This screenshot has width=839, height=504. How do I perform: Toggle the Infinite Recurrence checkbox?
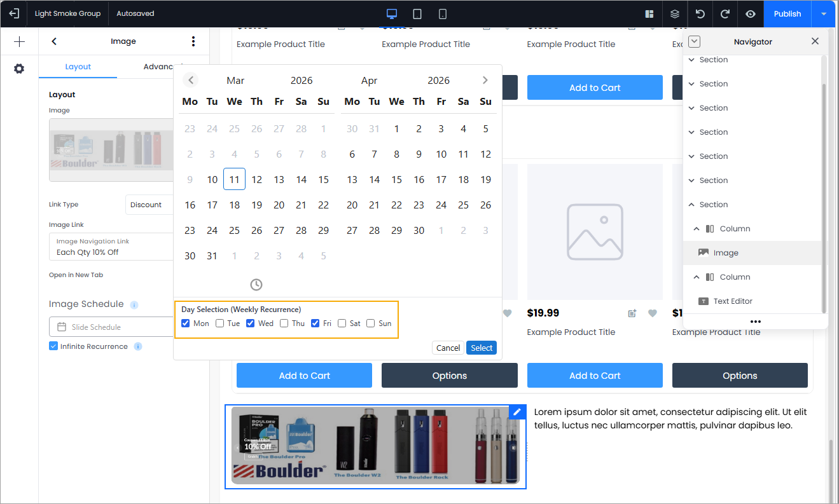pyautogui.click(x=53, y=346)
